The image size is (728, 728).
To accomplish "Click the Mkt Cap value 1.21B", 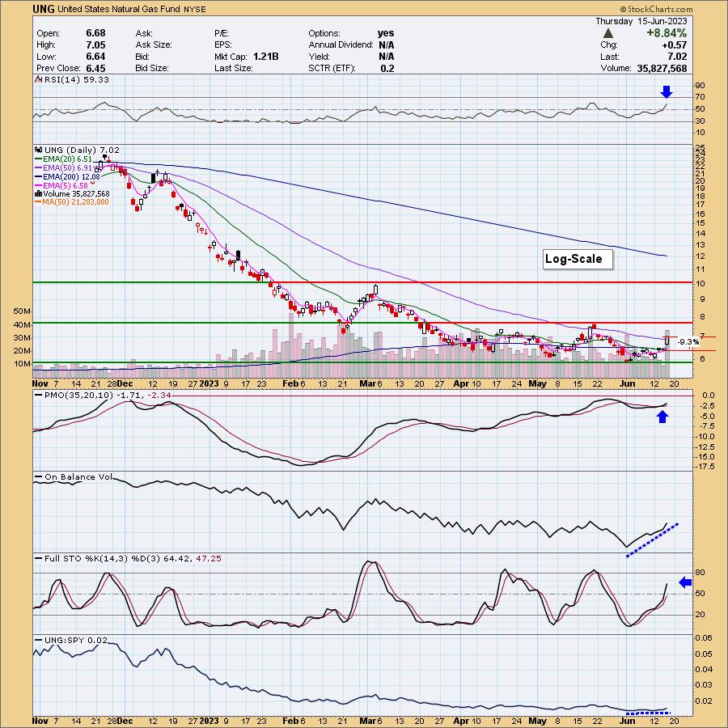I will click(266, 57).
